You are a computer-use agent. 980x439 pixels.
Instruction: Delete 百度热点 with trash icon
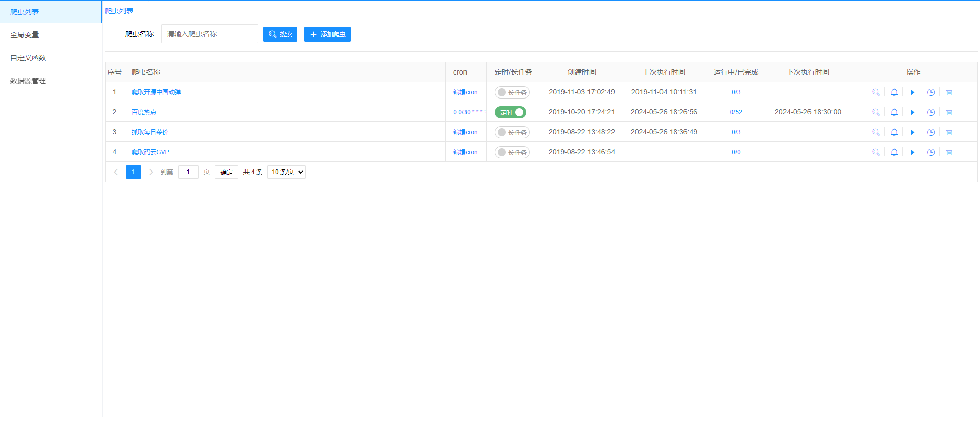coord(949,112)
